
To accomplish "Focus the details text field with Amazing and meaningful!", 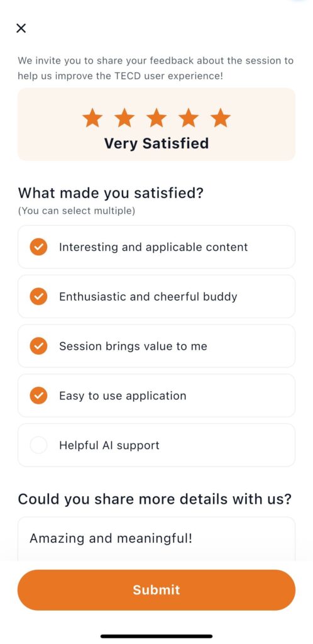I will 156,539.
